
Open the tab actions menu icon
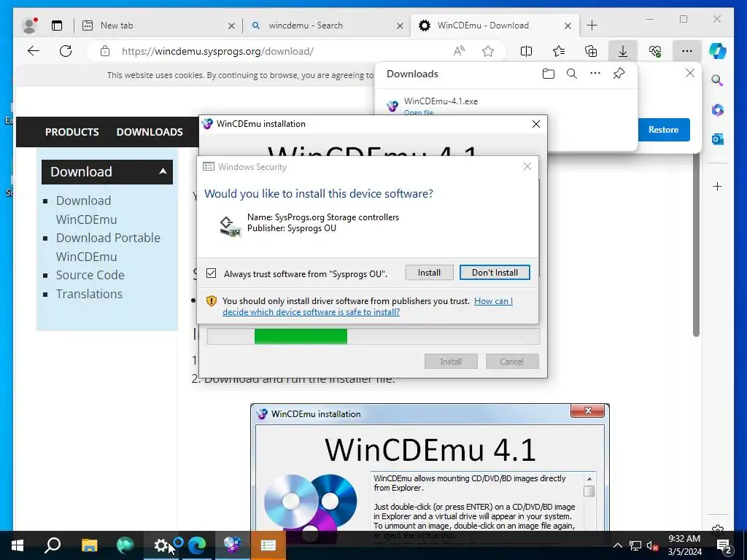coord(57,26)
